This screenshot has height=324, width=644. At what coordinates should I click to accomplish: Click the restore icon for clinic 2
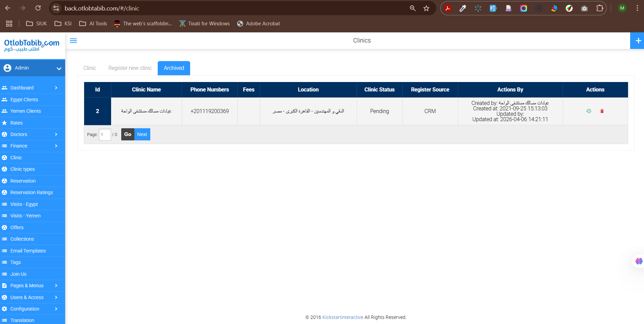point(589,111)
